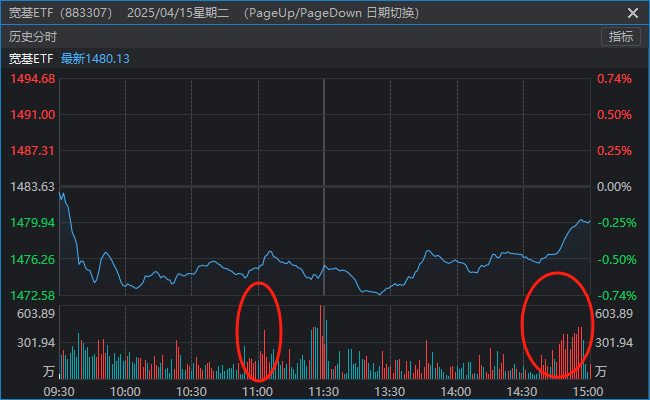The width and height of the screenshot is (650, 400).
Task: Click the tallest volume bar near 11:30
Action: tap(320, 340)
